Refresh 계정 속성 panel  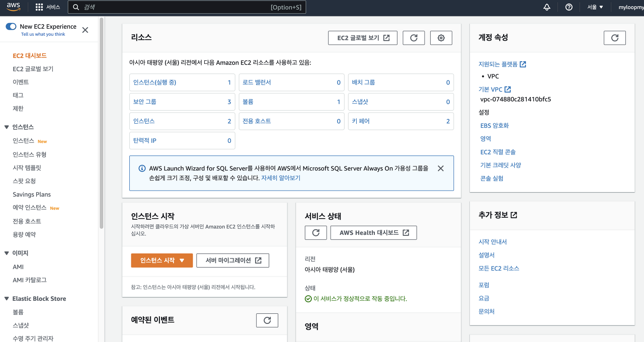point(615,38)
